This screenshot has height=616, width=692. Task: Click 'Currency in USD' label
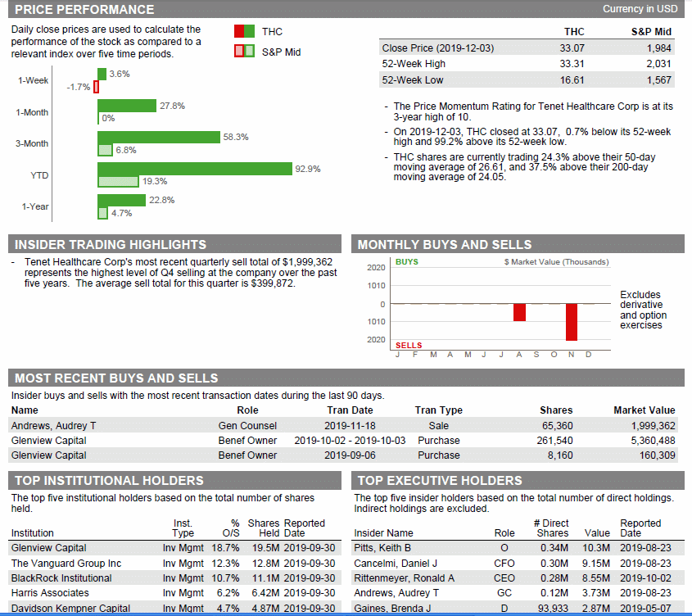pyautogui.click(x=640, y=9)
